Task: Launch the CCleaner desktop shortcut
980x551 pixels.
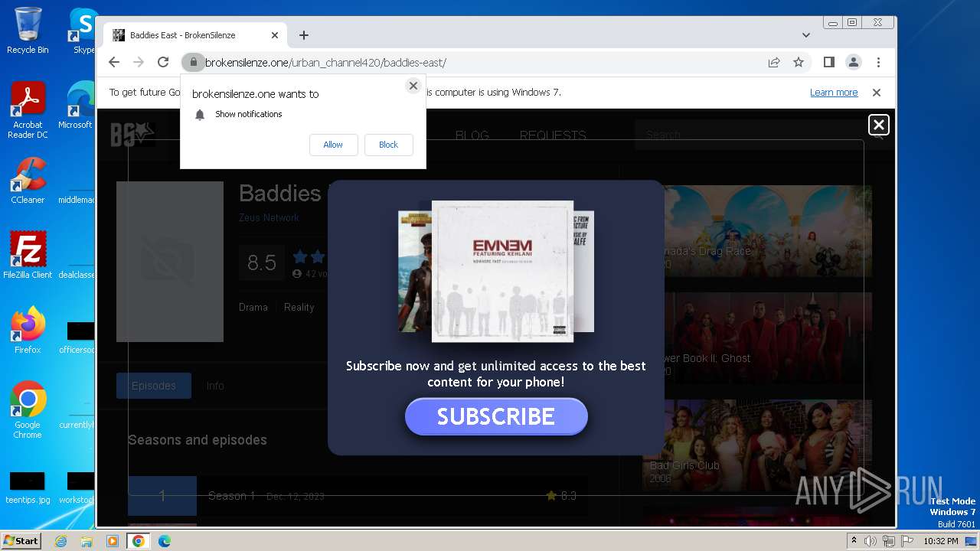Action: tap(28, 181)
